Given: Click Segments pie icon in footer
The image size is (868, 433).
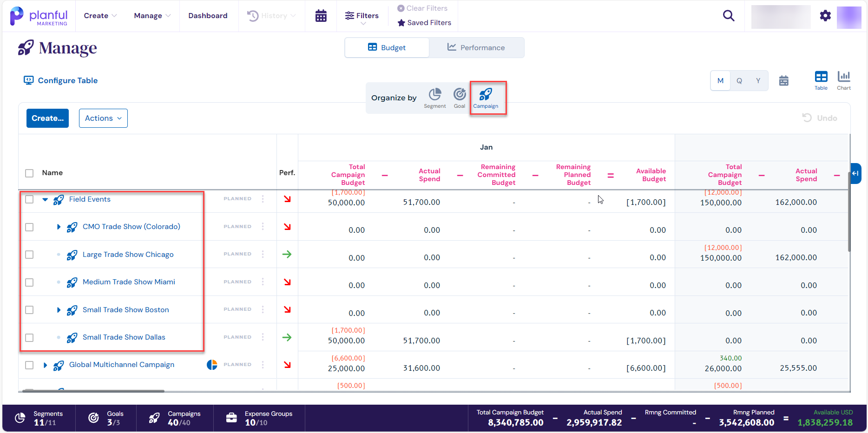Looking at the screenshot, I should pyautogui.click(x=20, y=418).
